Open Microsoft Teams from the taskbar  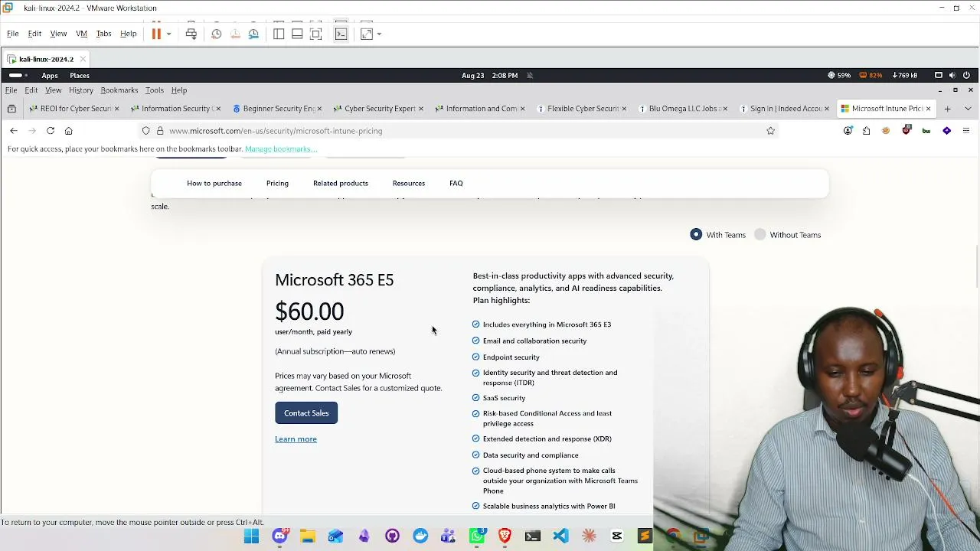click(449, 536)
